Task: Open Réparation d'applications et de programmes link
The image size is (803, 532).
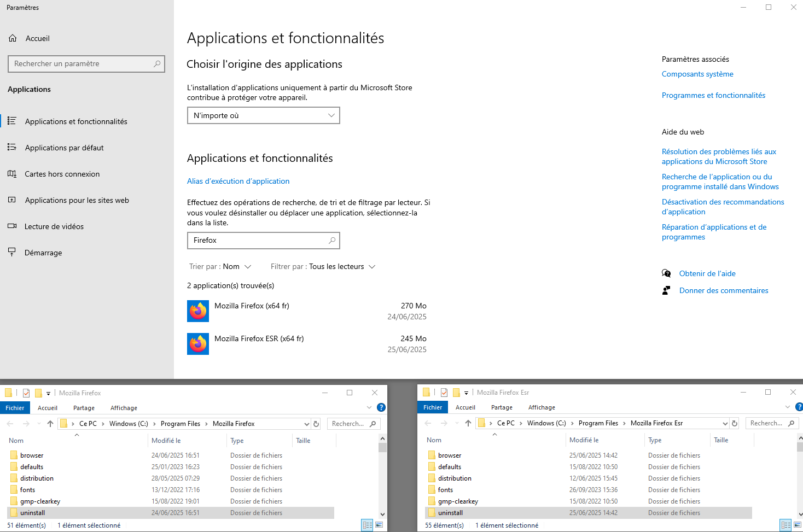Action: 714,232
